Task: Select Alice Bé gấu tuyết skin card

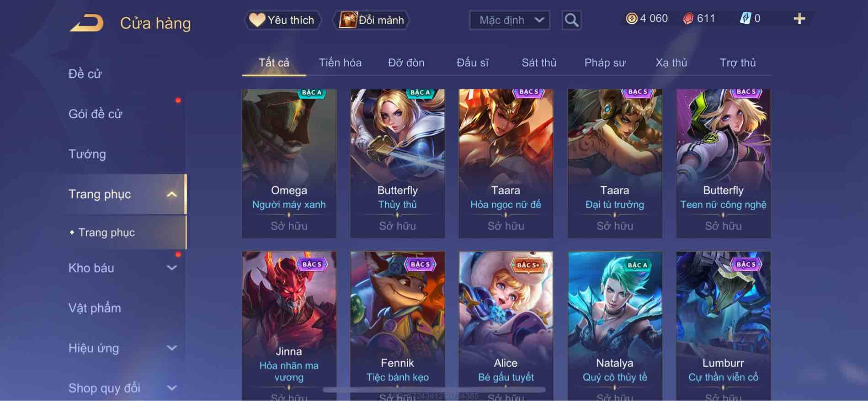Action: coord(506,326)
